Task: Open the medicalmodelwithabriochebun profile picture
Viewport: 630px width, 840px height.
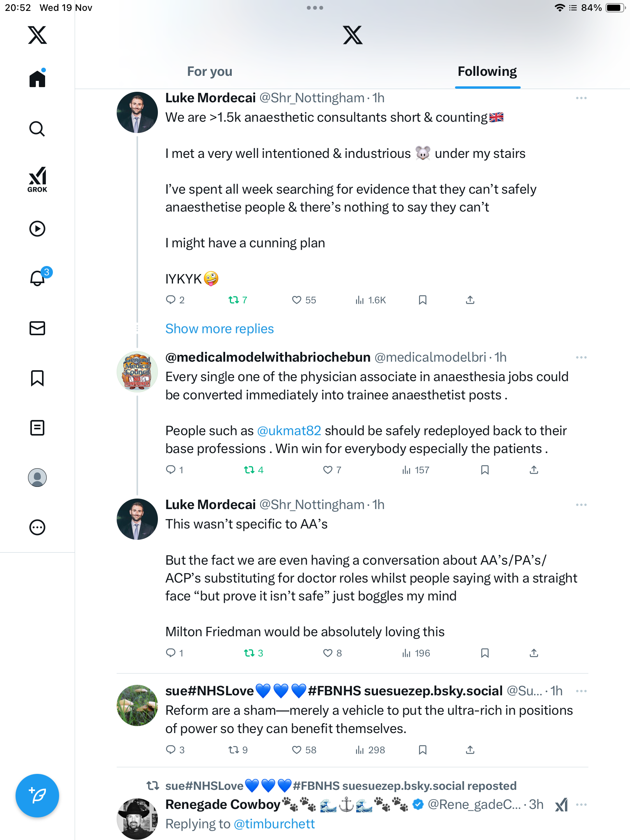Action: (137, 372)
